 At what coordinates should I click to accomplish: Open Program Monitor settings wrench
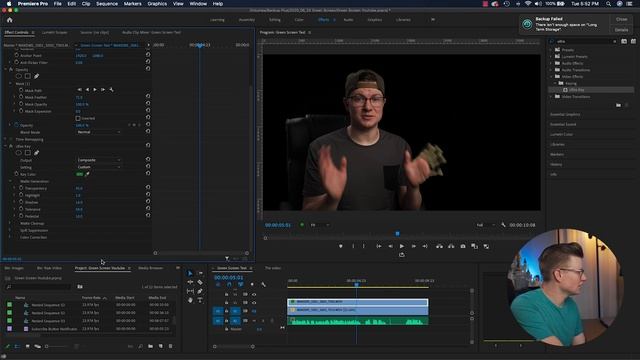503,225
